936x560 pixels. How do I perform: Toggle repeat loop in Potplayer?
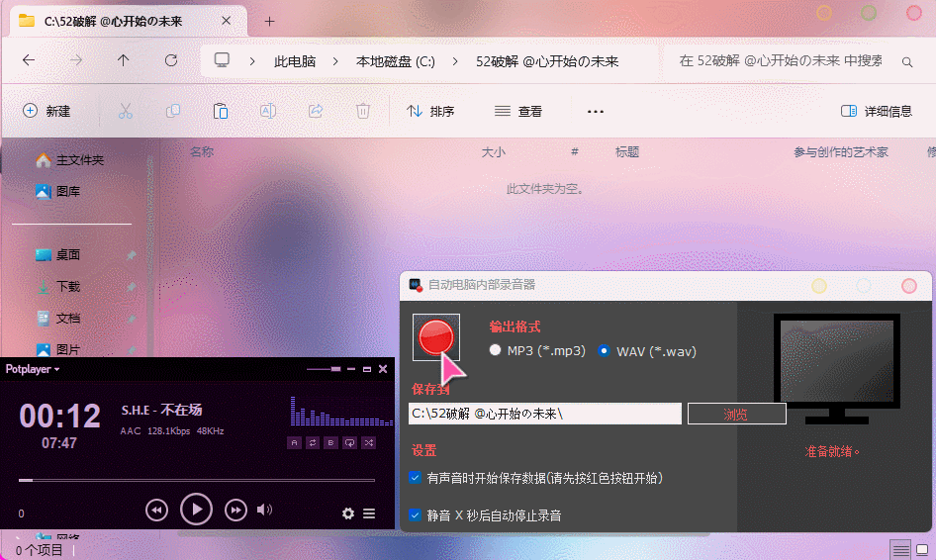(313, 442)
